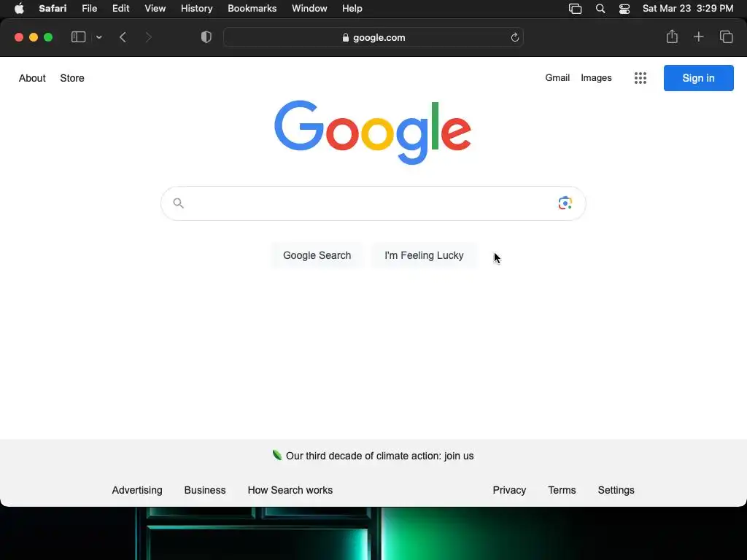Open the Advertising footer link
The height and width of the screenshot is (560, 747).
[137, 490]
